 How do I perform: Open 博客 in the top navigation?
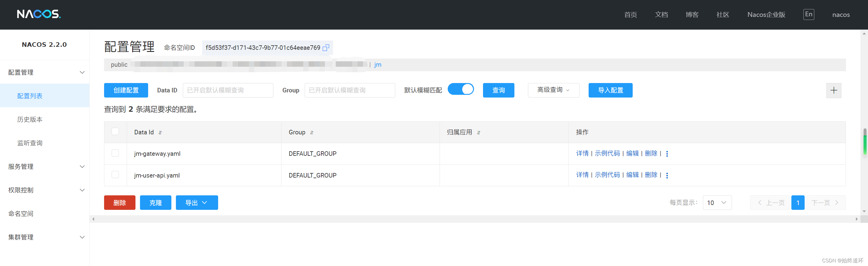pos(692,14)
